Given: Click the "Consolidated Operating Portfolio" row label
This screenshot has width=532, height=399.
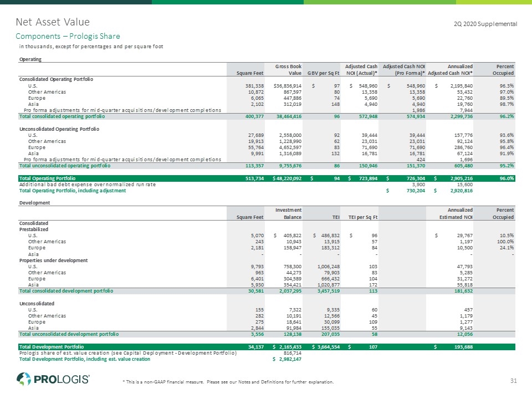Looking at the screenshot, I should tap(56, 79).
